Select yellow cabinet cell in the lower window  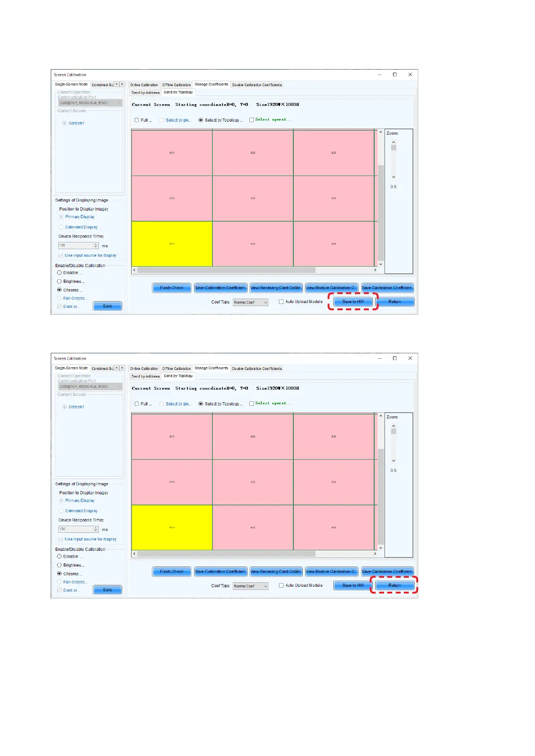coord(172,527)
